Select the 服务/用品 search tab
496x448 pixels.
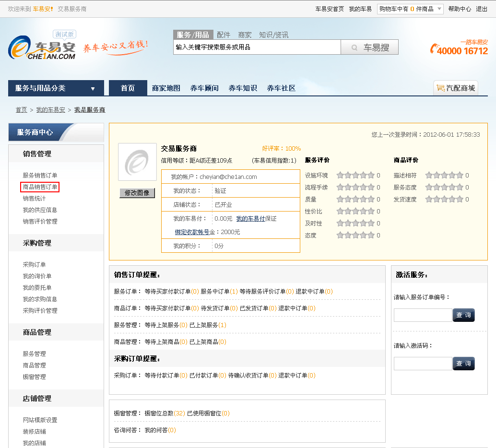(193, 35)
